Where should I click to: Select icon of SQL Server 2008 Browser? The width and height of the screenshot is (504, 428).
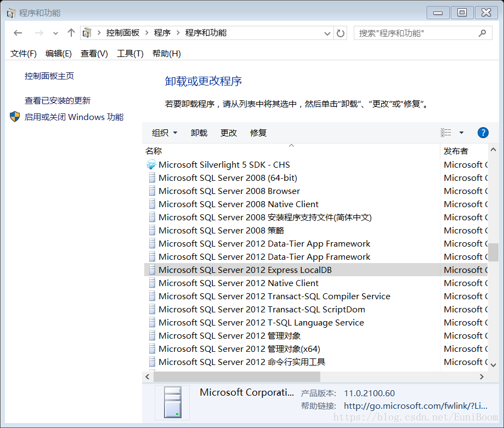[x=152, y=191]
